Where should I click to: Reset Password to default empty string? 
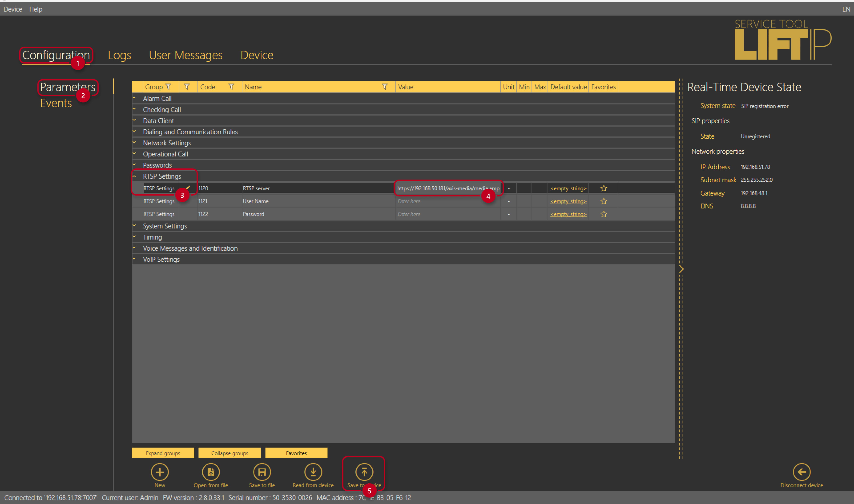pos(568,214)
